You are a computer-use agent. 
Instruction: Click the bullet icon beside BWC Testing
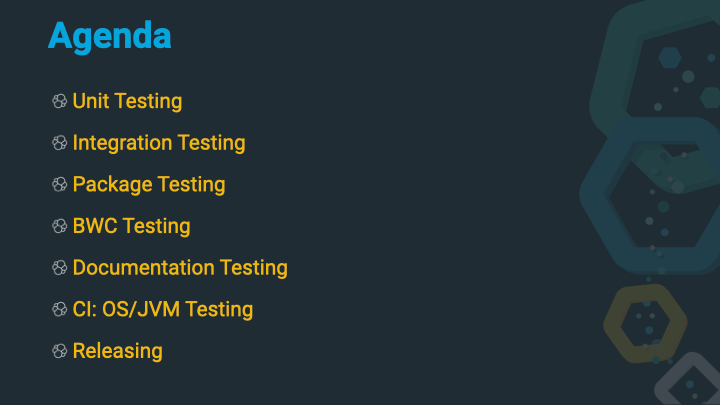[60, 227]
